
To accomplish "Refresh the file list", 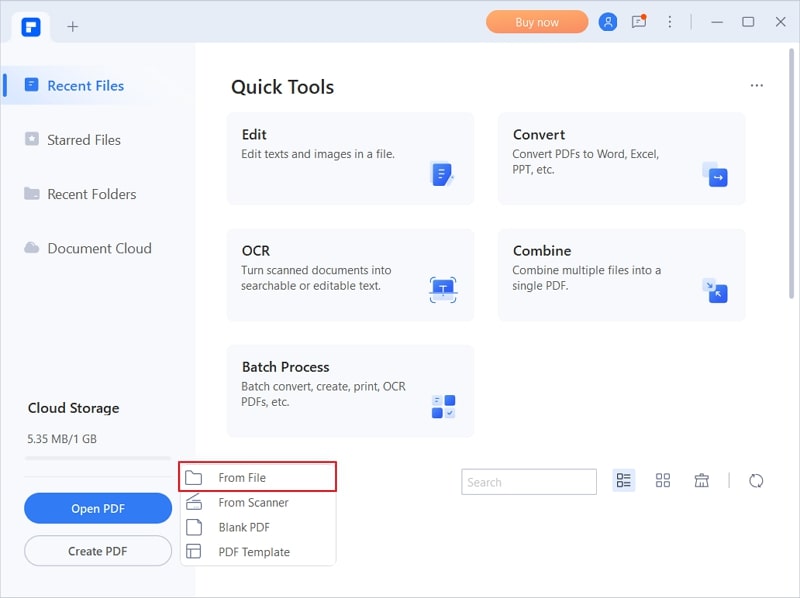I will click(755, 480).
